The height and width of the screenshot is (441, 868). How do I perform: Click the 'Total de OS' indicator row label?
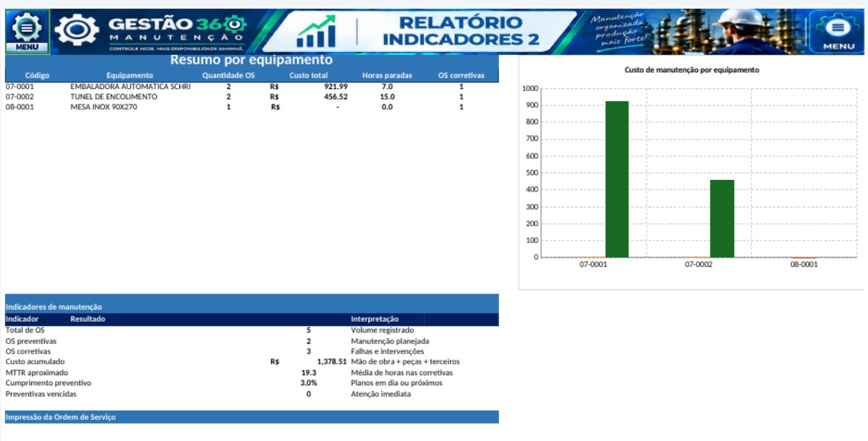[x=25, y=330]
